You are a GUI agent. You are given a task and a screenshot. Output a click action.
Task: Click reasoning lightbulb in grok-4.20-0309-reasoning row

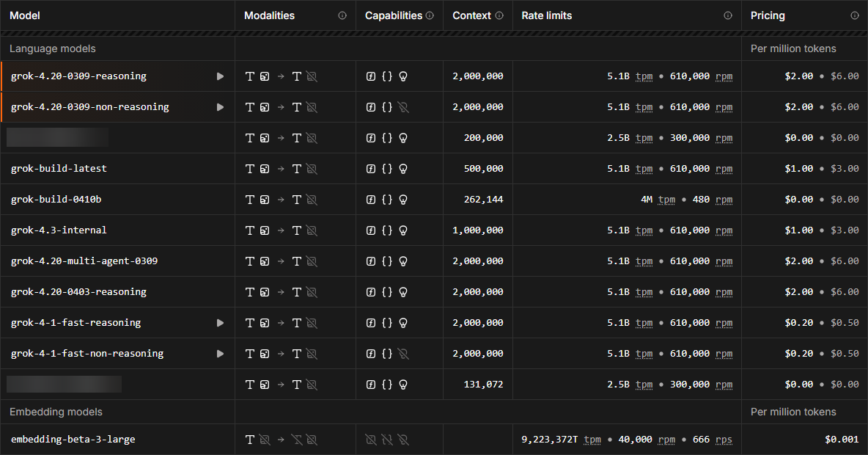[x=403, y=76]
